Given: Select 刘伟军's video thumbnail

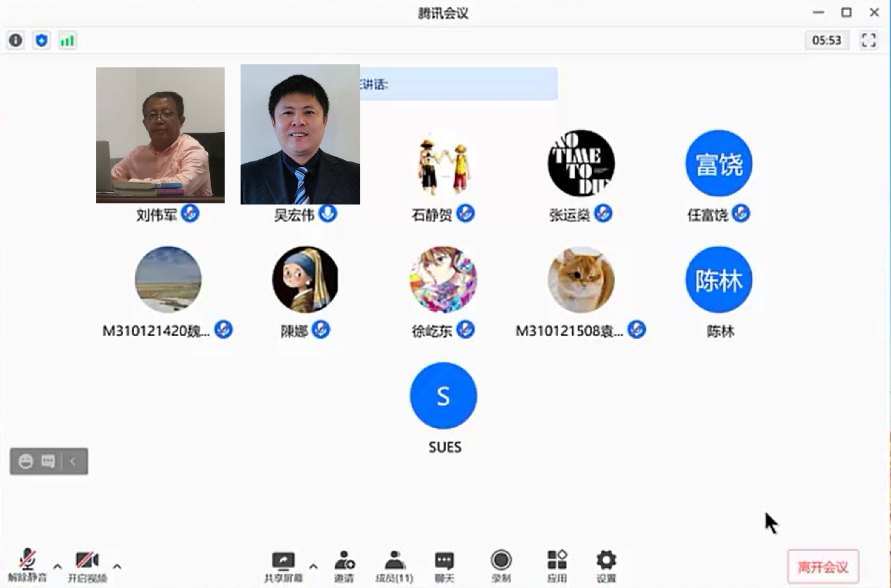Looking at the screenshot, I should (160, 135).
